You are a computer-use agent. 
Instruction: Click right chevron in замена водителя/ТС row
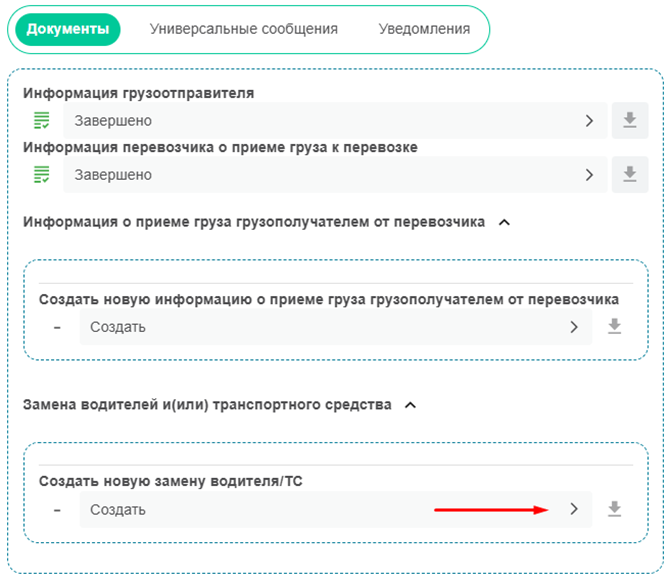574,509
